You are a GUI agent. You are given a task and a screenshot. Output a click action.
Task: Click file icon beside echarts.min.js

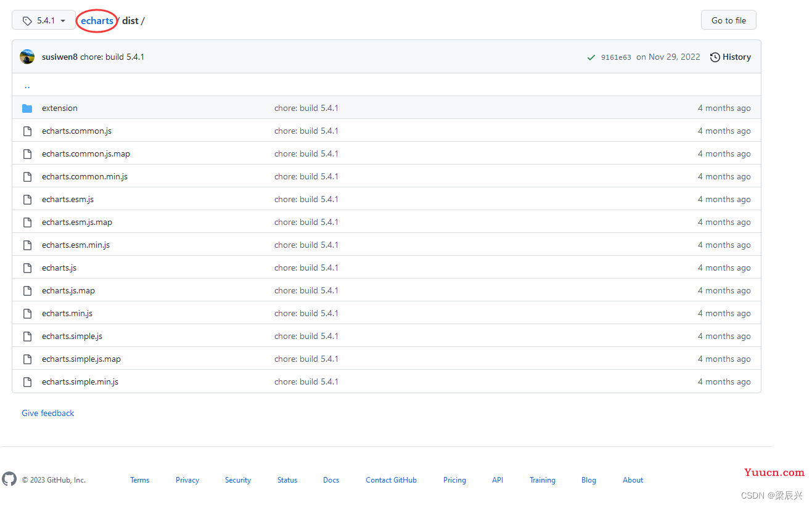27,314
